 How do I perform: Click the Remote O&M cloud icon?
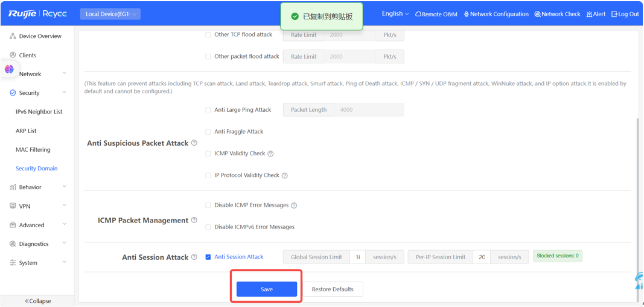coord(418,14)
